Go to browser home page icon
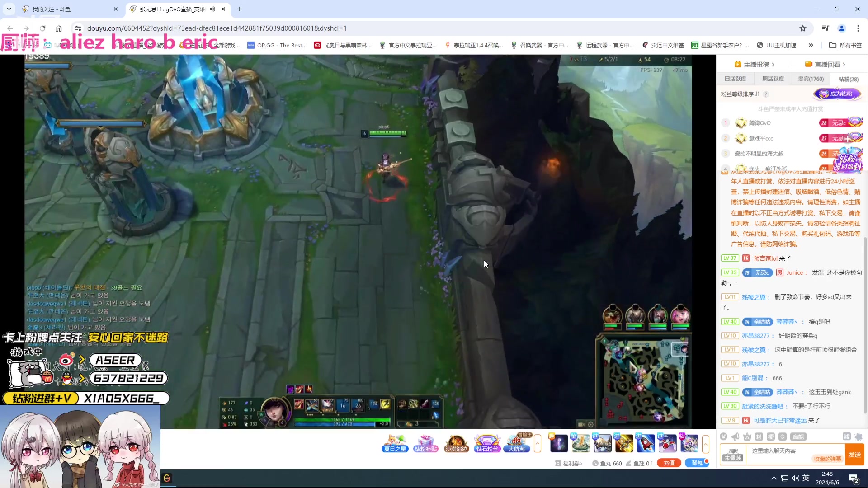 (x=59, y=28)
